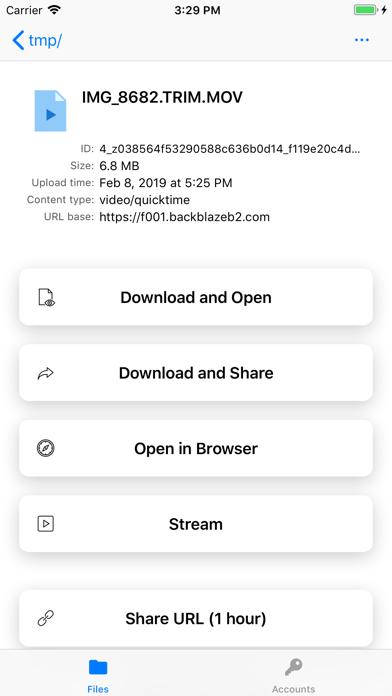Tap the battery icon in the status bar

tap(365, 10)
